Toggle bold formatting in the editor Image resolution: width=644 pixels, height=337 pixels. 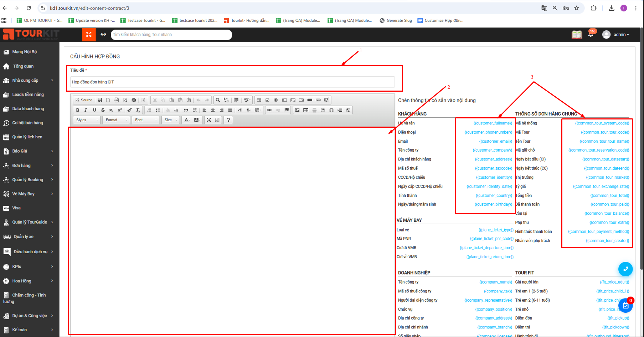(78, 110)
